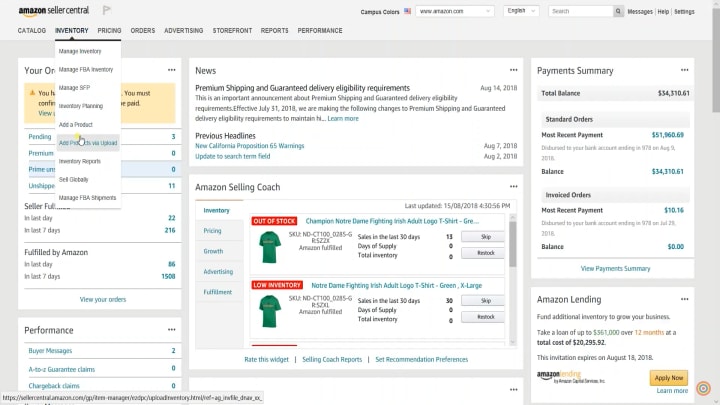The image size is (720, 405).
Task: Open the Pricing menu
Action: click(x=109, y=30)
